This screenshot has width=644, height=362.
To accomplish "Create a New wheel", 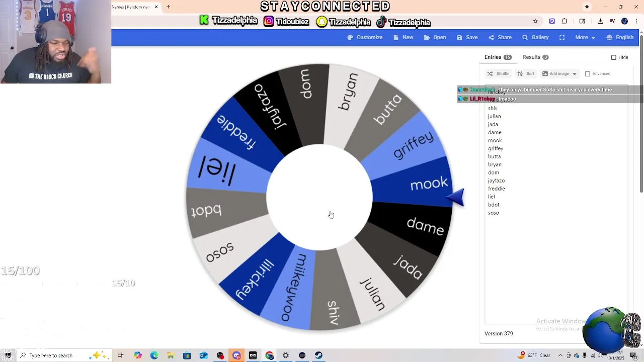I will click(x=404, y=37).
